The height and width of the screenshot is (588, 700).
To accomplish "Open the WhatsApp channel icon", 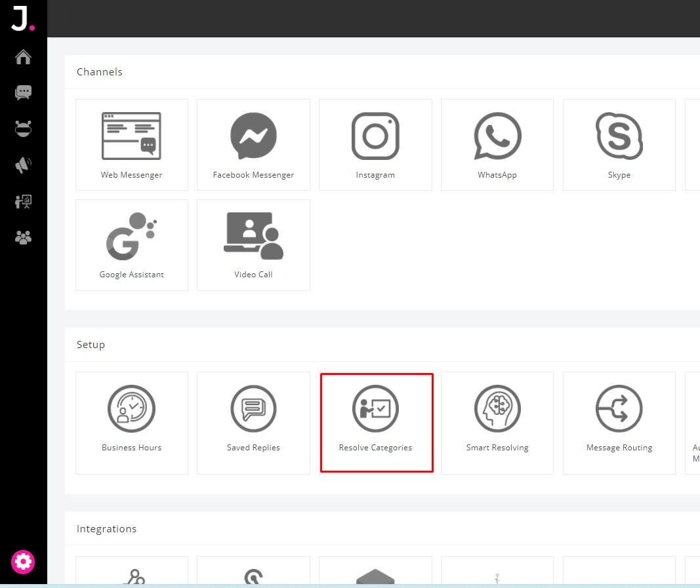I will 497,136.
